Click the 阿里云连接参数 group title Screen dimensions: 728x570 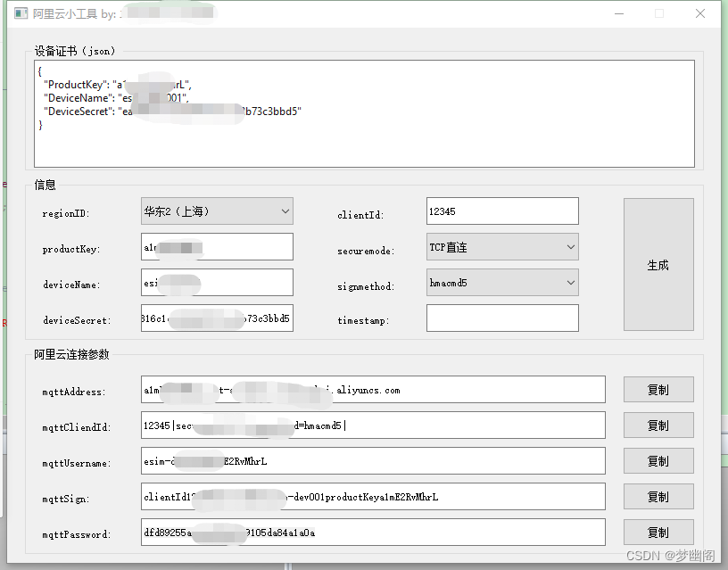coord(71,355)
